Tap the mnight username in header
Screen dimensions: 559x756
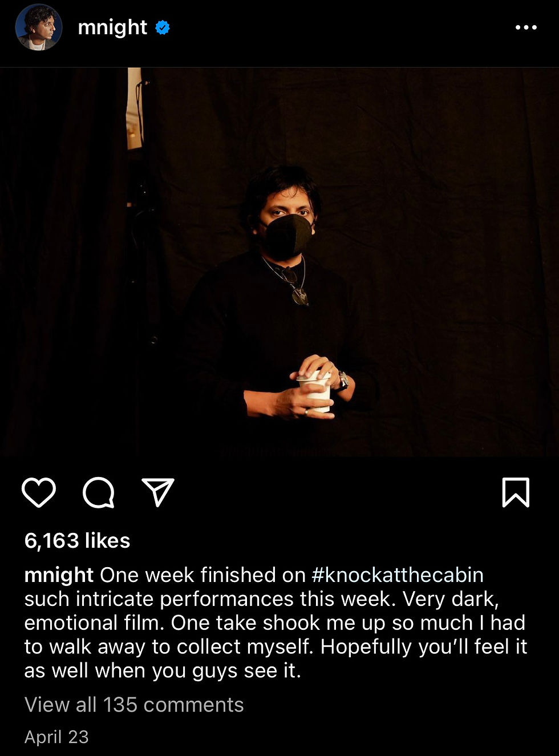[112, 27]
